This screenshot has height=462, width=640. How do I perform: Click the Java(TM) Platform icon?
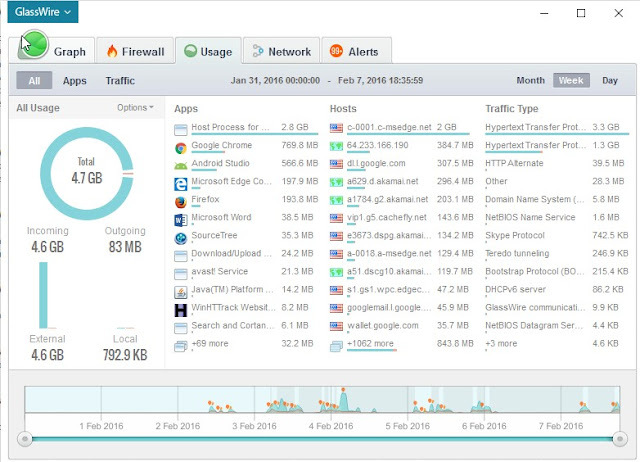click(x=180, y=292)
